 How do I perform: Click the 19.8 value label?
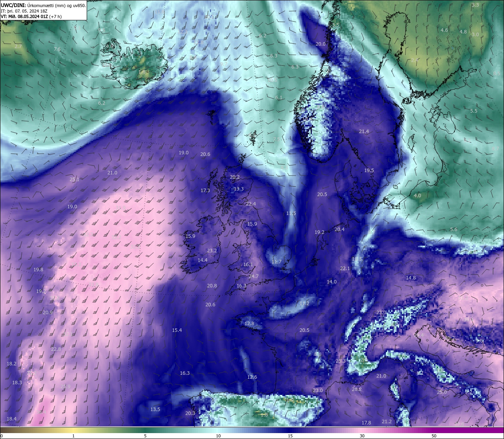click(38, 269)
